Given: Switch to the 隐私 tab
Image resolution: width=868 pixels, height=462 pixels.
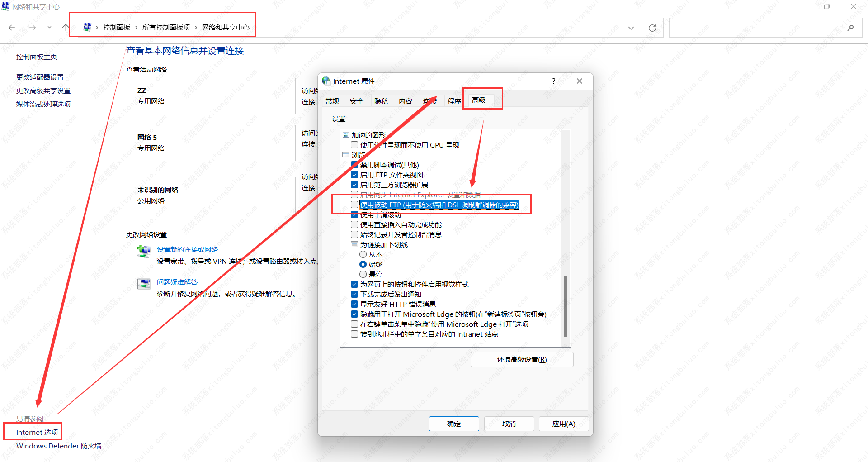Looking at the screenshot, I should pyautogui.click(x=381, y=101).
